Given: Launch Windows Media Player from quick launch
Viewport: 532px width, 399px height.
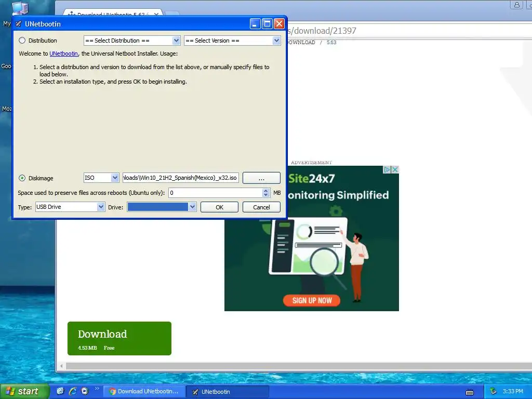Looking at the screenshot, I should tap(85, 391).
